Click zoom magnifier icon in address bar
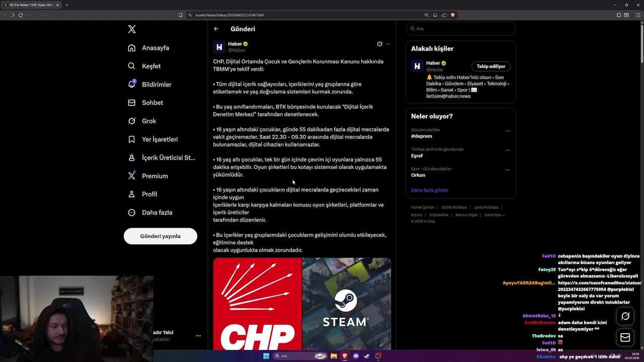The width and height of the screenshot is (644, 362). pyautogui.click(x=427, y=15)
